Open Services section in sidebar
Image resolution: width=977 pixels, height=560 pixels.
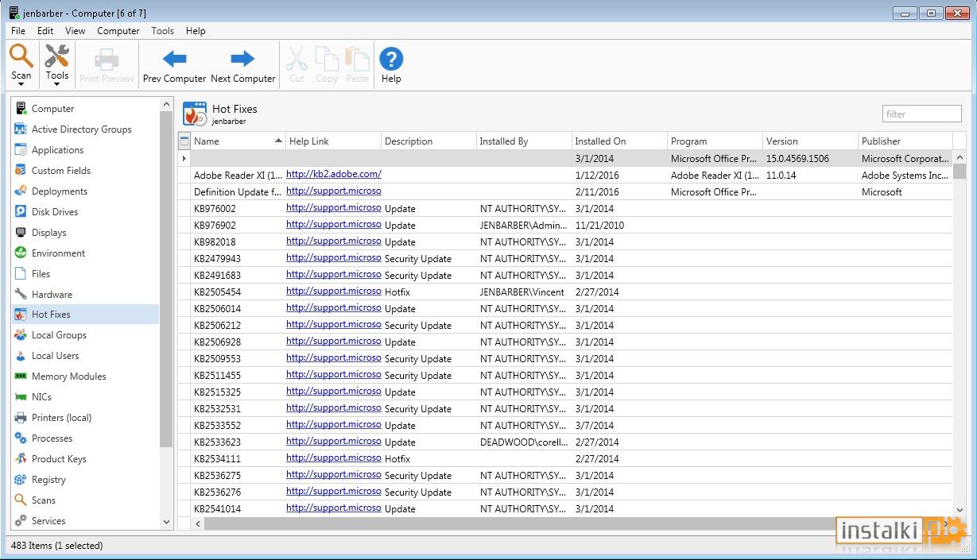[x=48, y=521]
